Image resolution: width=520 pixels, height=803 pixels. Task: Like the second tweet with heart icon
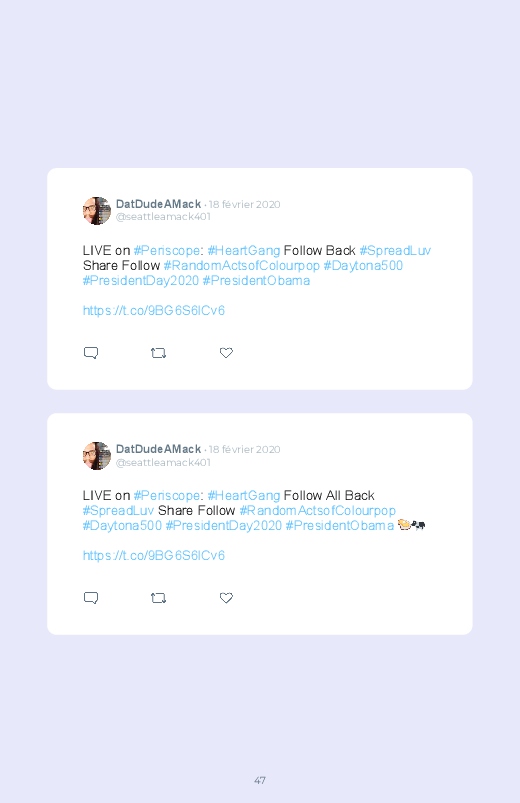(x=226, y=598)
